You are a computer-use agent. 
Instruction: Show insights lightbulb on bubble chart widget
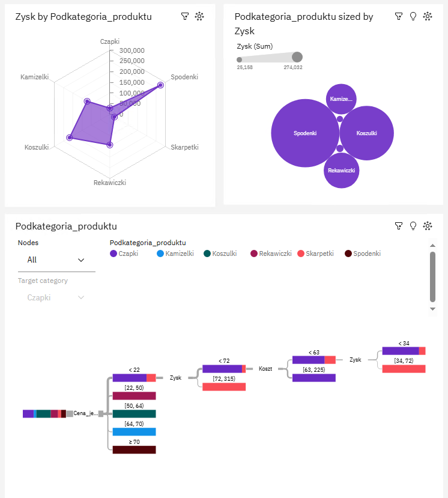413,17
